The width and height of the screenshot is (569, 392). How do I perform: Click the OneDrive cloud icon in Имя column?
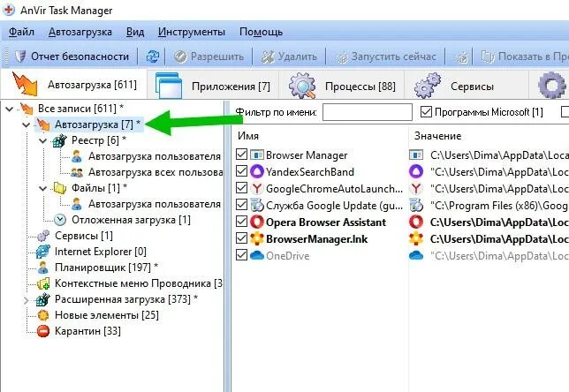(x=257, y=256)
